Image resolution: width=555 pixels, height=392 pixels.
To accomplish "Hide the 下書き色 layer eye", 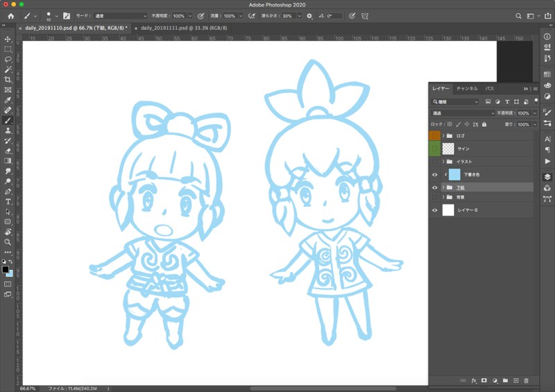I will coord(435,175).
